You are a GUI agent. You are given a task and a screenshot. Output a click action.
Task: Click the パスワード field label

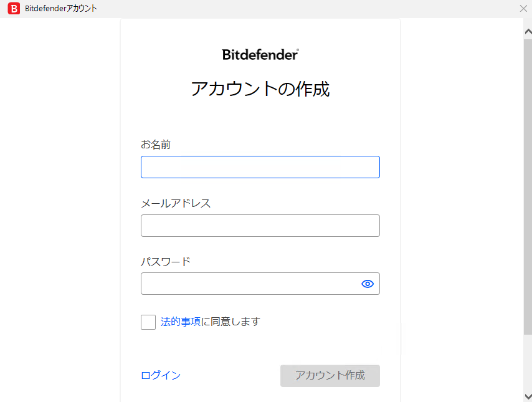coord(166,262)
